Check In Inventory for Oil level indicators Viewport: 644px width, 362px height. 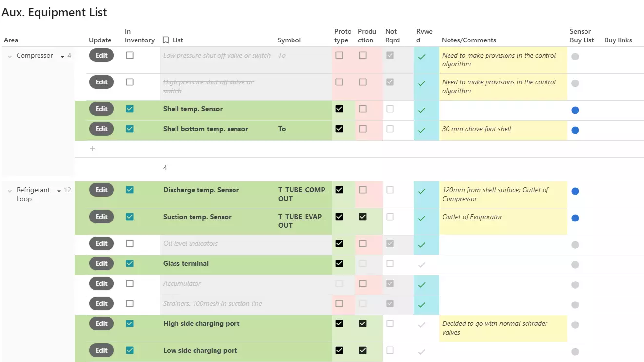tap(130, 243)
